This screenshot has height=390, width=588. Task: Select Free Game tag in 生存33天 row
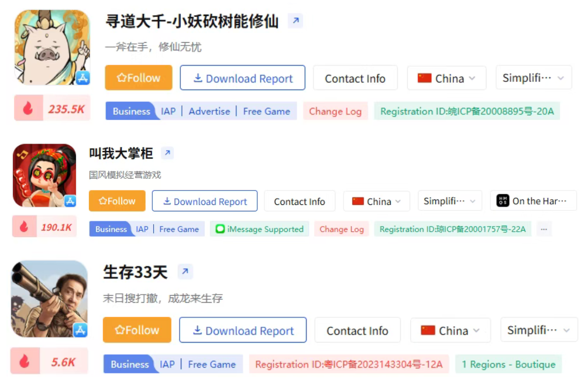coord(212,364)
